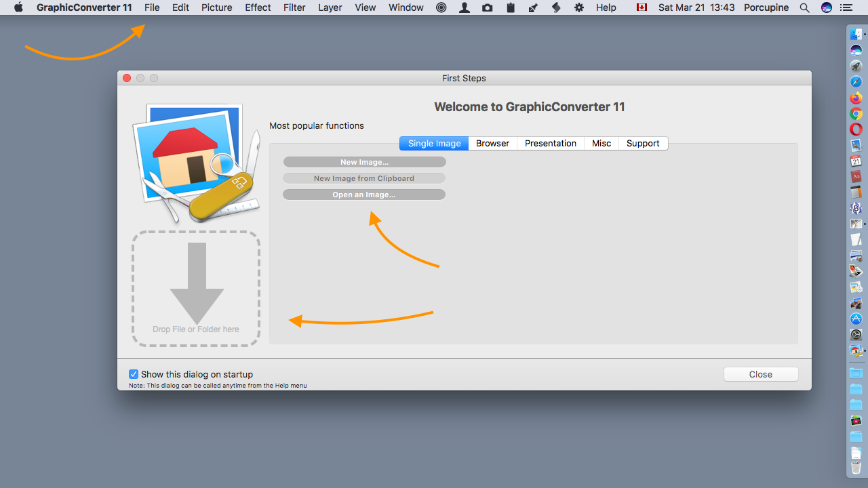Screen dimensions: 868x488
Task: Open the File menu
Action: (152, 7)
